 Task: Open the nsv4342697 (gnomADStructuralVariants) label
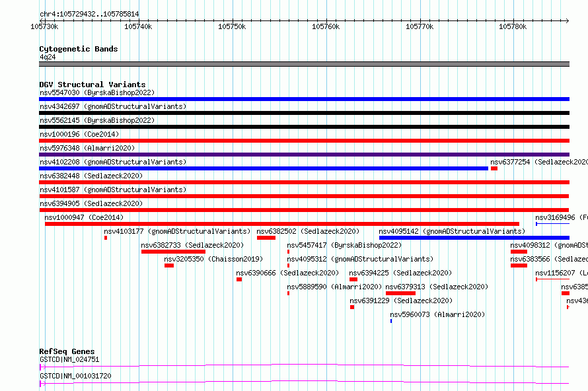[x=113, y=106]
